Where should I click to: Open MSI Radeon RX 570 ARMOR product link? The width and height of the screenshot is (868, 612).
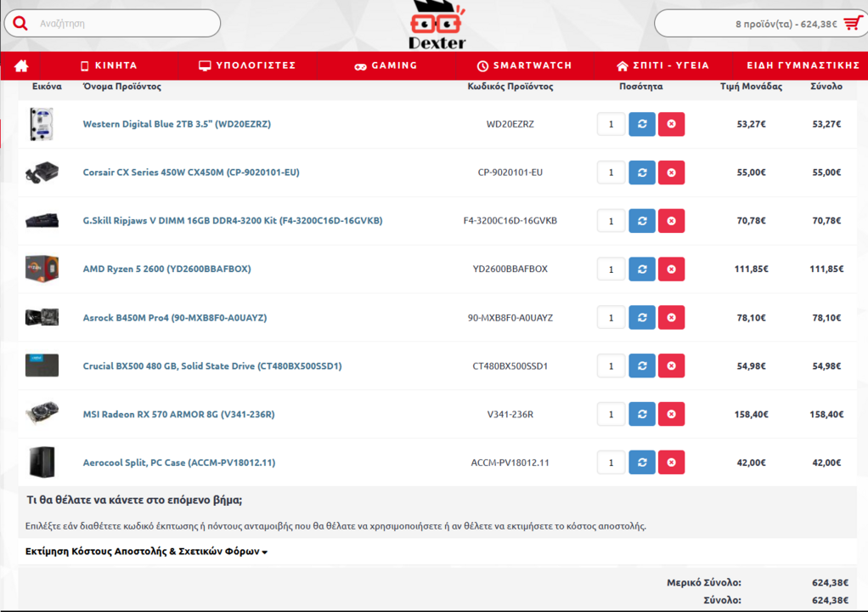(178, 414)
